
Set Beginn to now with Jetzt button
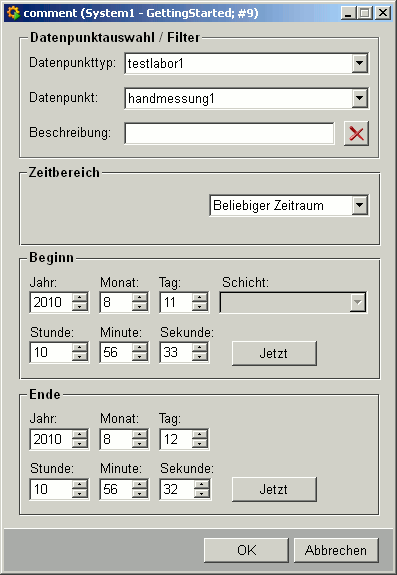point(274,353)
